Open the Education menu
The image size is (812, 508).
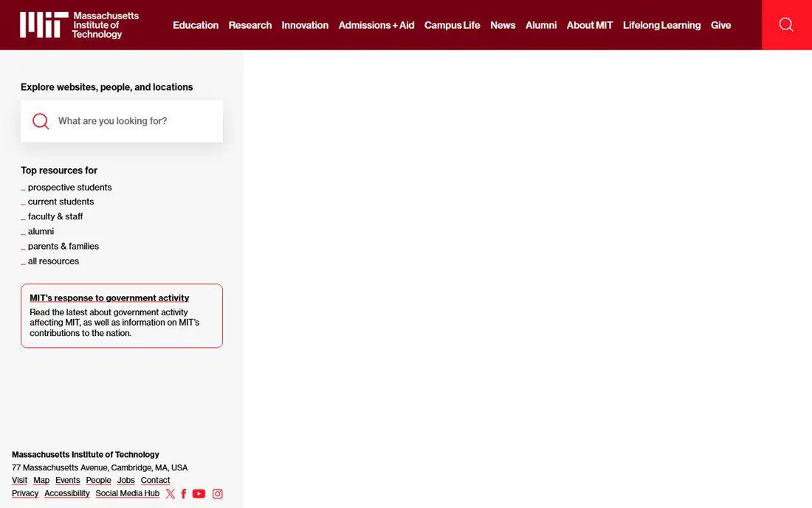tap(196, 25)
